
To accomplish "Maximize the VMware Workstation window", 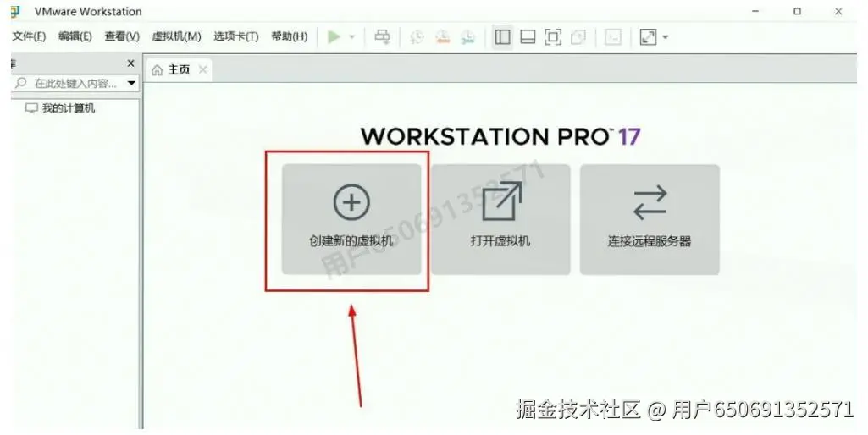I will click(x=797, y=11).
